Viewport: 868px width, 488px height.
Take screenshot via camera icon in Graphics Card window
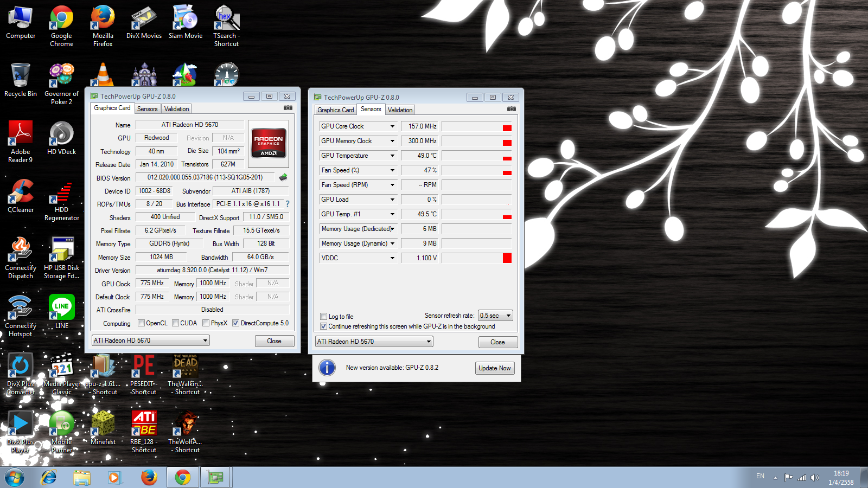pos(288,108)
